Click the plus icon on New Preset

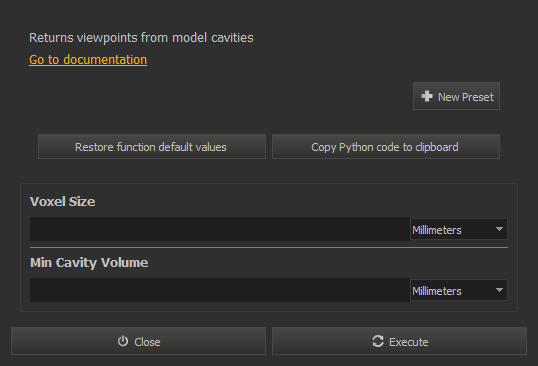click(x=427, y=96)
